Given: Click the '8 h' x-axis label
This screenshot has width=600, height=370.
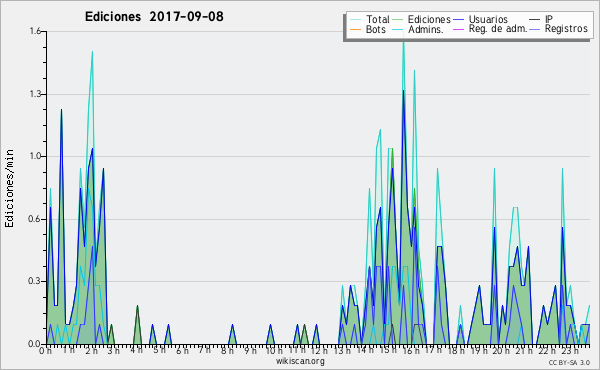Looking at the screenshot, I should point(228,350).
